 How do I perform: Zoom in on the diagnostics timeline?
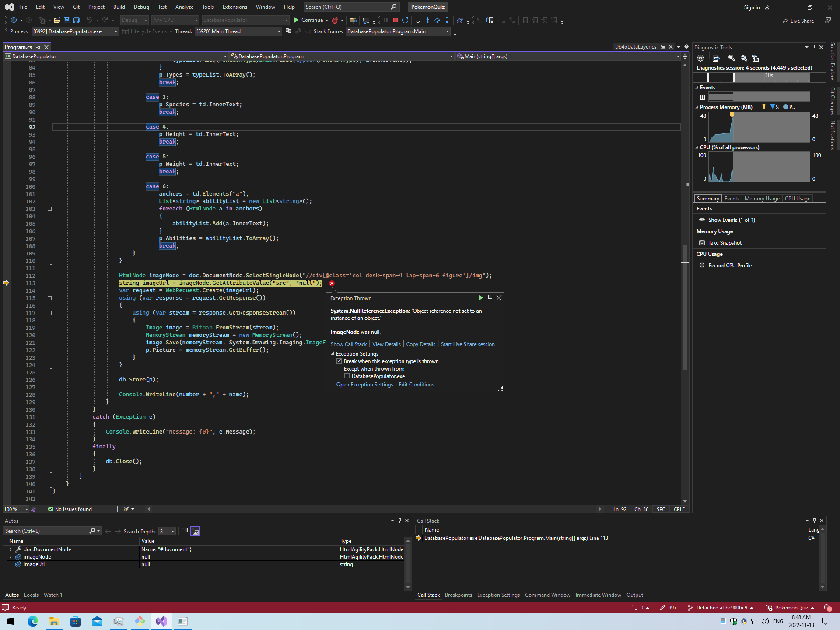[x=731, y=58]
